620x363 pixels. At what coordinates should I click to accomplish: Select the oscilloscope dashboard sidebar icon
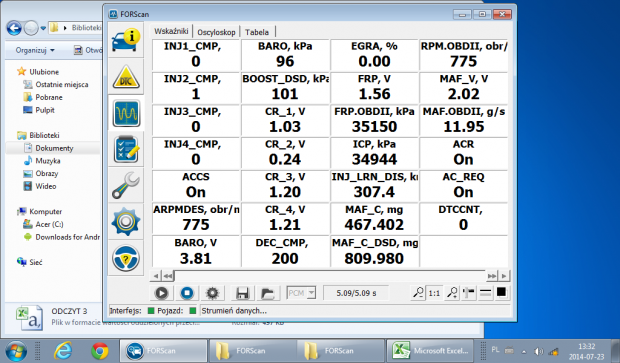pos(126,113)
